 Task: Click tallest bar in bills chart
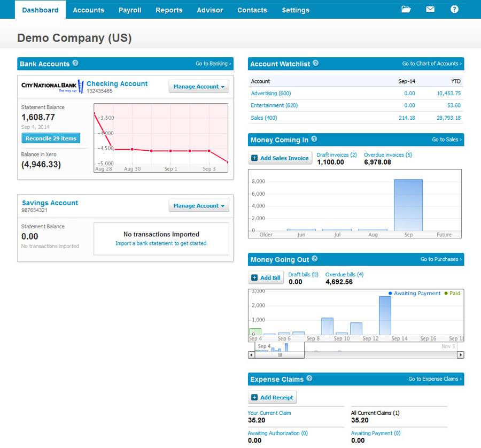pyautogui.click(x=385, y=315)
